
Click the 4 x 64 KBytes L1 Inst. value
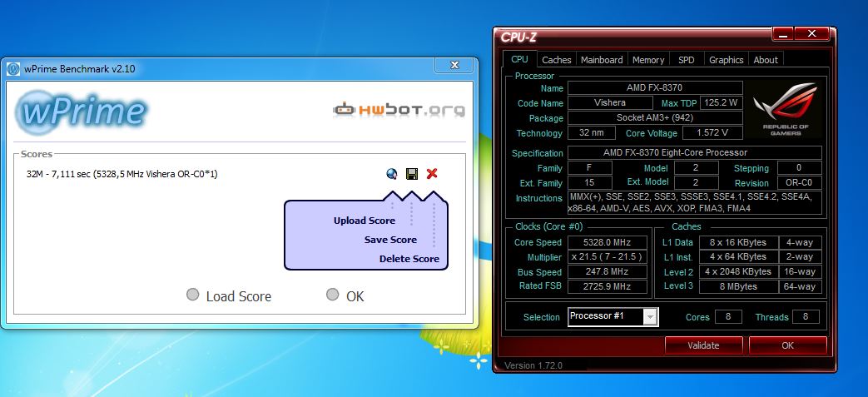coord(738,257)
